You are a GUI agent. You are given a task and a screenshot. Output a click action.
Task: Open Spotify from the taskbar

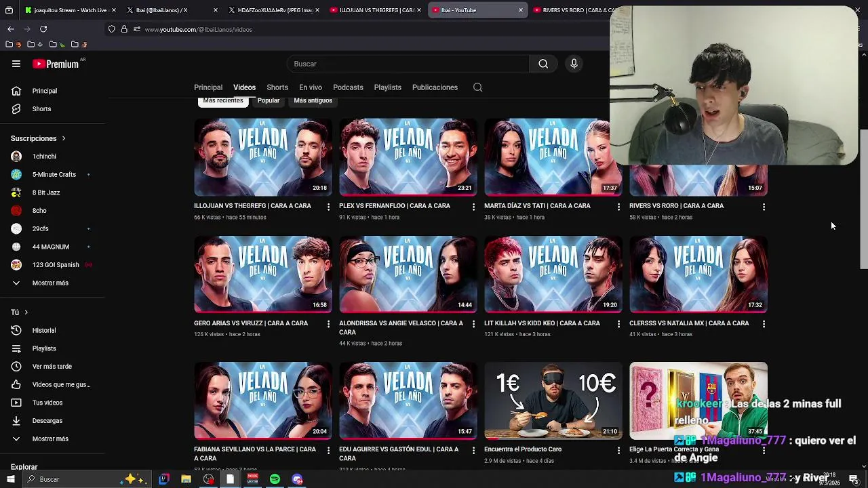275,479
